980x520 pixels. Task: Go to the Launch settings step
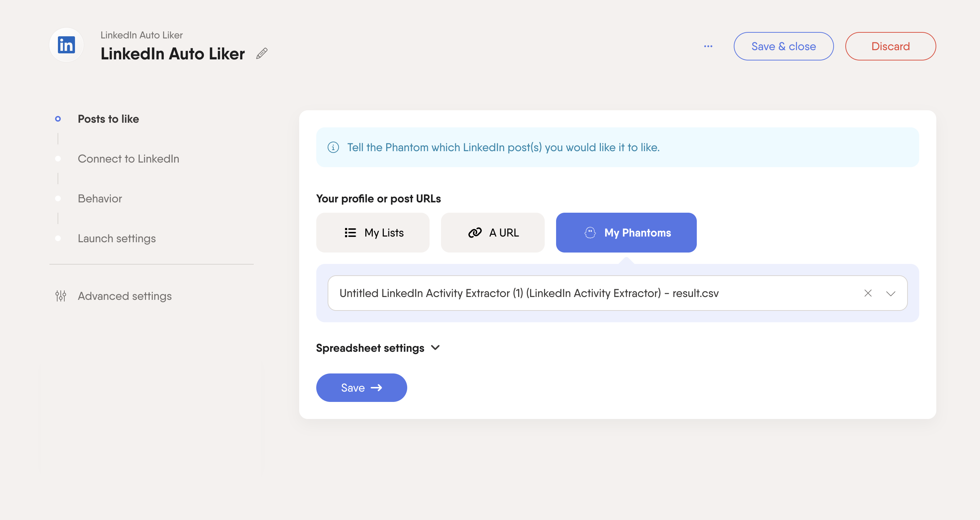(x=117, y=238)
